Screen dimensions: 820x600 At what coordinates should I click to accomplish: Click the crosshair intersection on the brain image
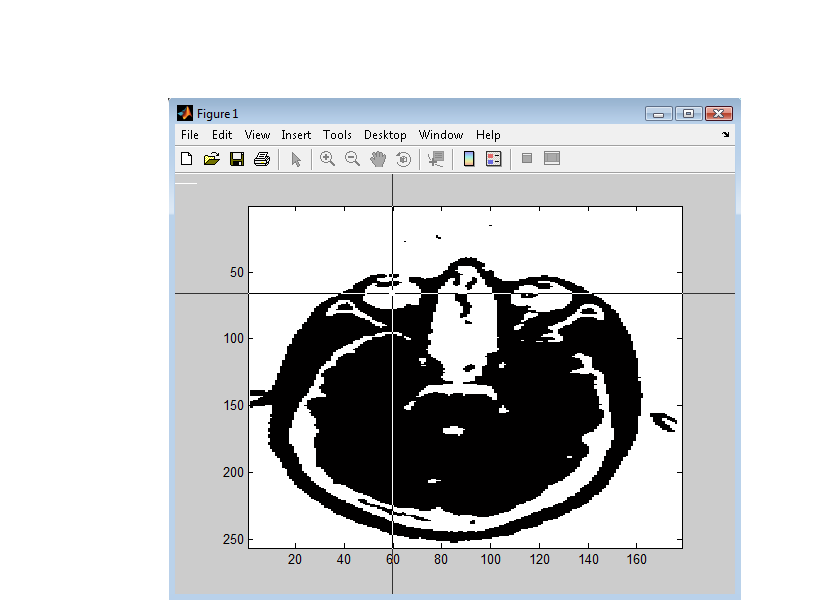click(x=393, y=293)
